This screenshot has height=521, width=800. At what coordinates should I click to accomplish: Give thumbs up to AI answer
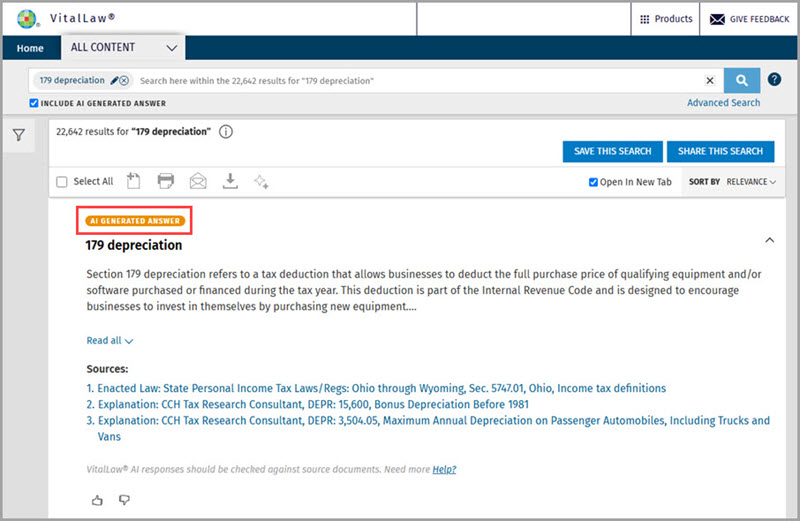[97, 500]
